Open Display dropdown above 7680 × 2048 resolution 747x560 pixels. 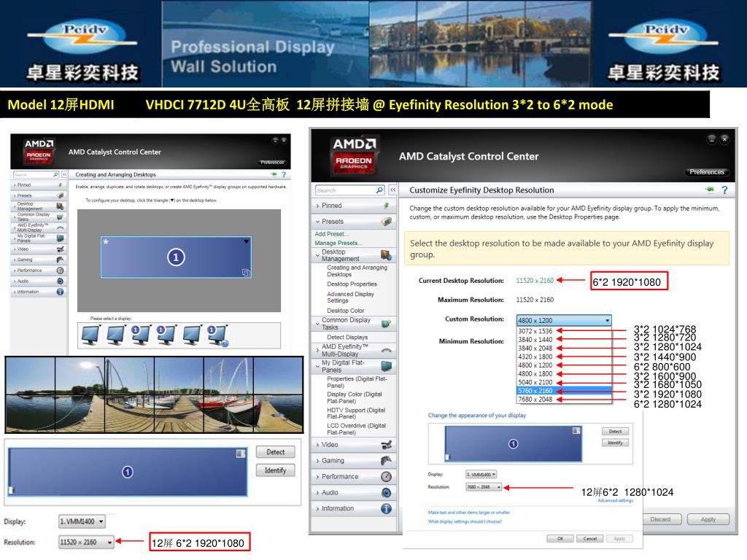pyautogui.click(x=481, y=474)
